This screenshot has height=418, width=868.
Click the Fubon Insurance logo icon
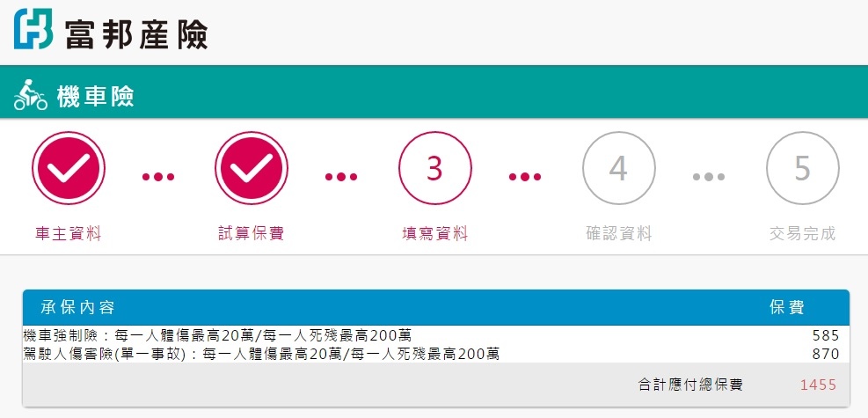point(33,29)
